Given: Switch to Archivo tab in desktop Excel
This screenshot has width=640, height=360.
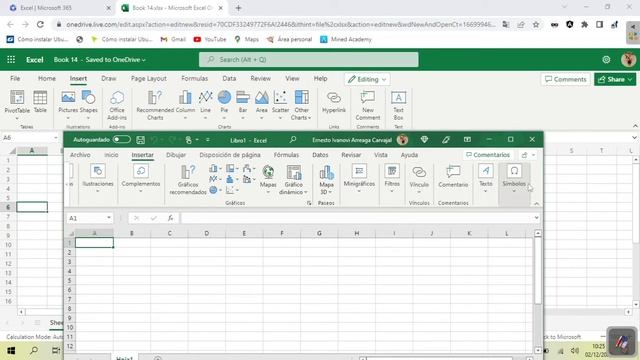Looking at the screenshot, I should click(x=80, y=155).
